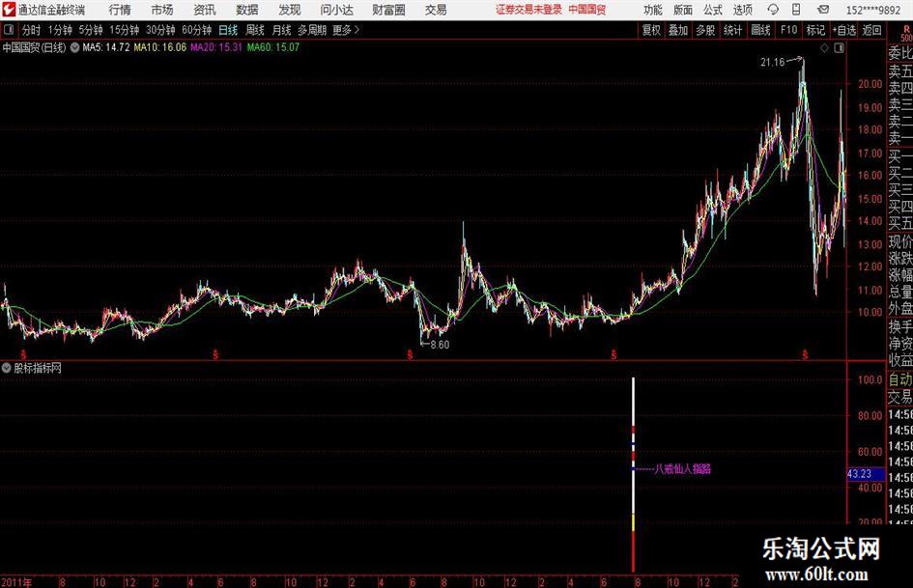Open the 市场 menu

(x=162, y=10)
